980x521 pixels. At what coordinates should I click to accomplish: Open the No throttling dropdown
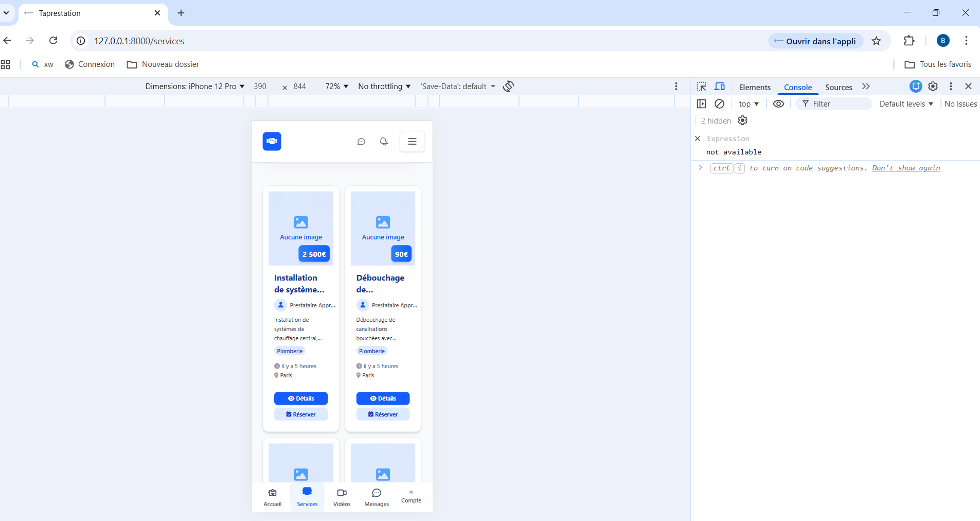[x=384, y=86]
